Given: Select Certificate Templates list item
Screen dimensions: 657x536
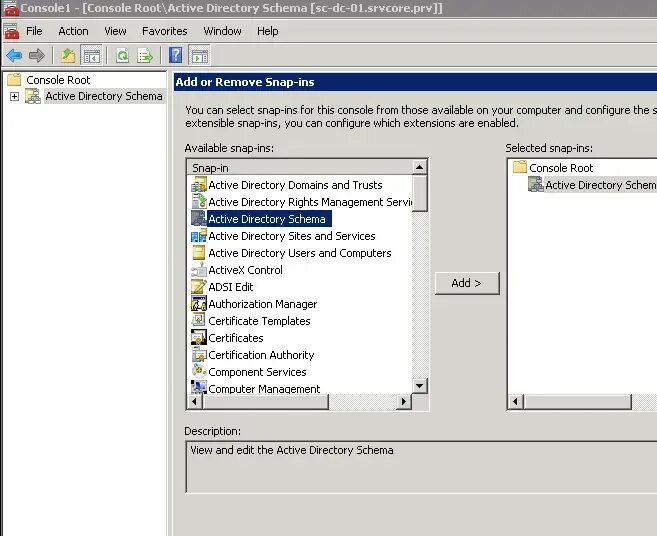Looking at the screenshot, I should [x=259, y=321].
